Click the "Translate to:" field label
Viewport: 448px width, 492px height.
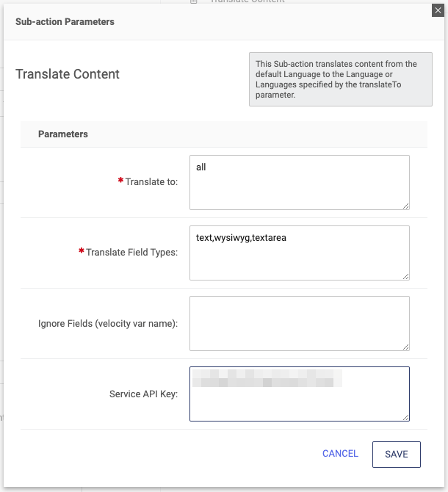(x=151, y=182)
